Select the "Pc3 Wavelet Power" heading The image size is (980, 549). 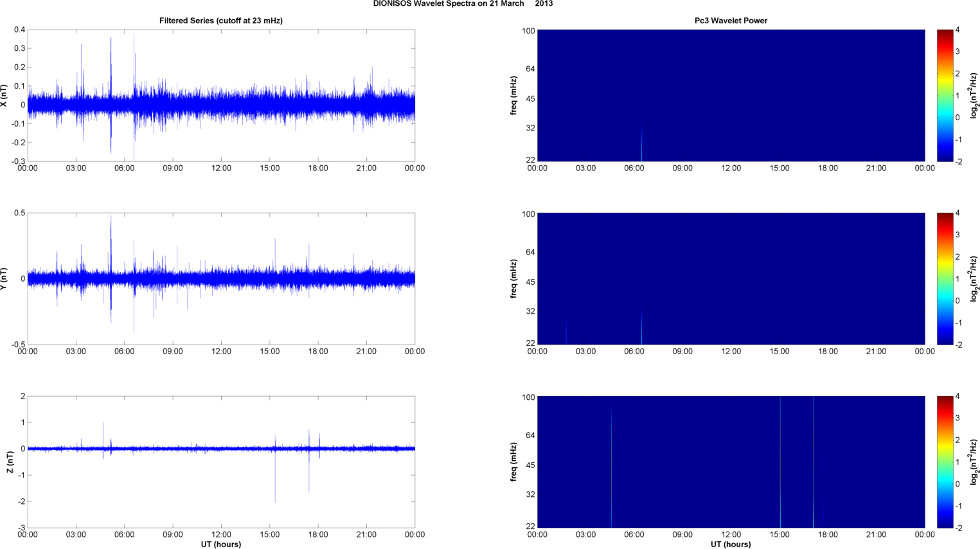[731, 21]
